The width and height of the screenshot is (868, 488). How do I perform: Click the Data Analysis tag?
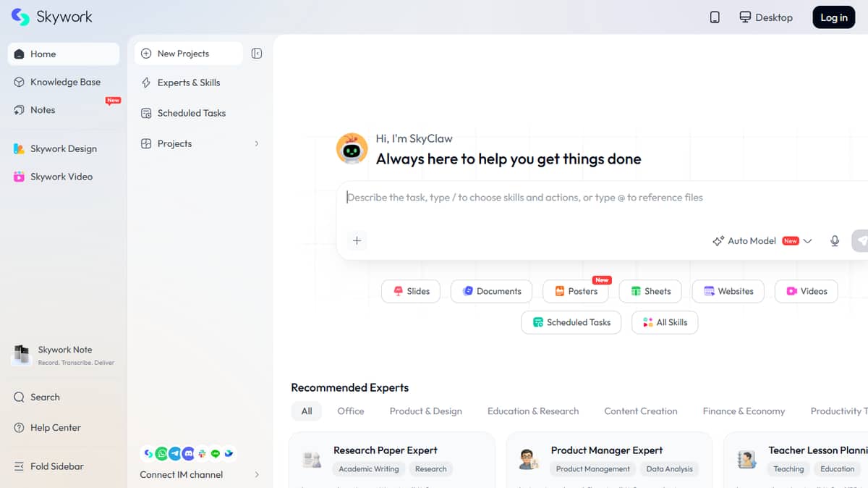[670, 469]
